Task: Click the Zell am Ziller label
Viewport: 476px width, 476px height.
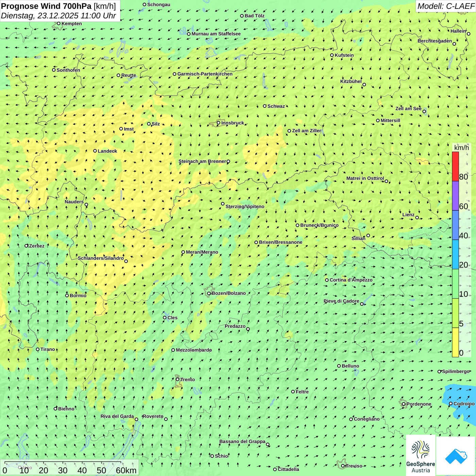Action: pyautogui.click(x=307, y=131)
